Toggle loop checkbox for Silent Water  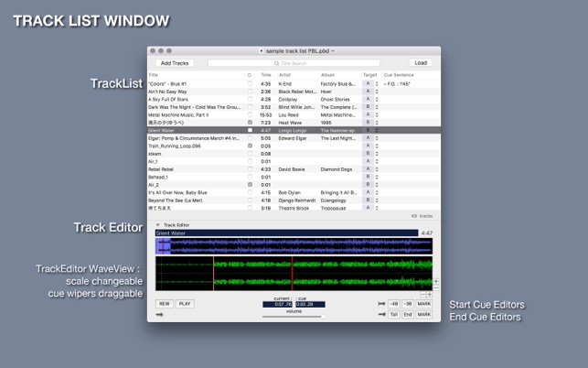[250, 130]
